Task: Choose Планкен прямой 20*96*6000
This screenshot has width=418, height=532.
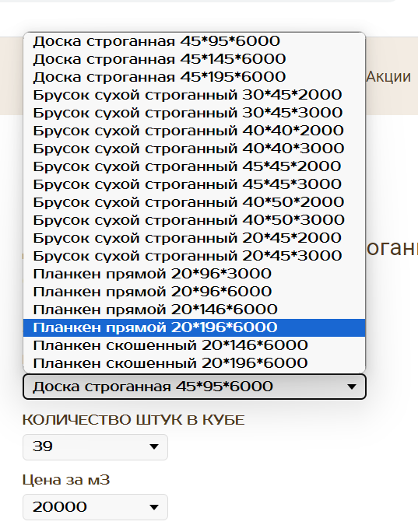Action: coord(195,292)
